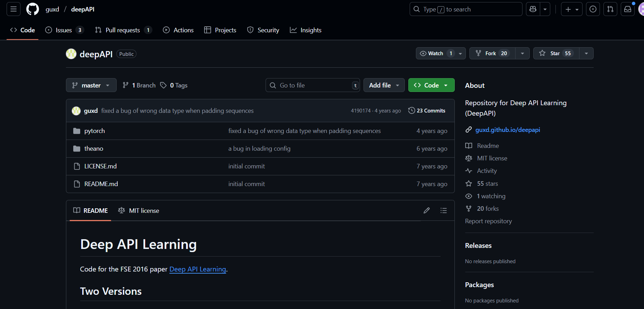
Task: Open the Issues tab
Action: pos(65,30)
